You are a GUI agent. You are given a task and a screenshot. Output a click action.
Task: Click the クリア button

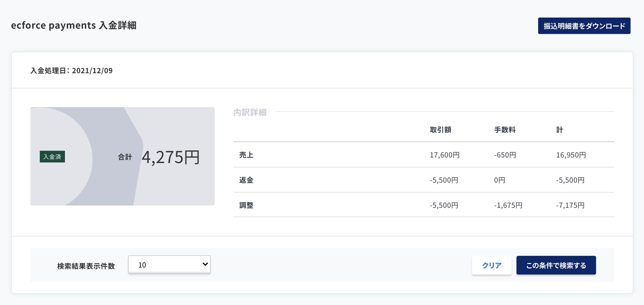tap(492, 265)
